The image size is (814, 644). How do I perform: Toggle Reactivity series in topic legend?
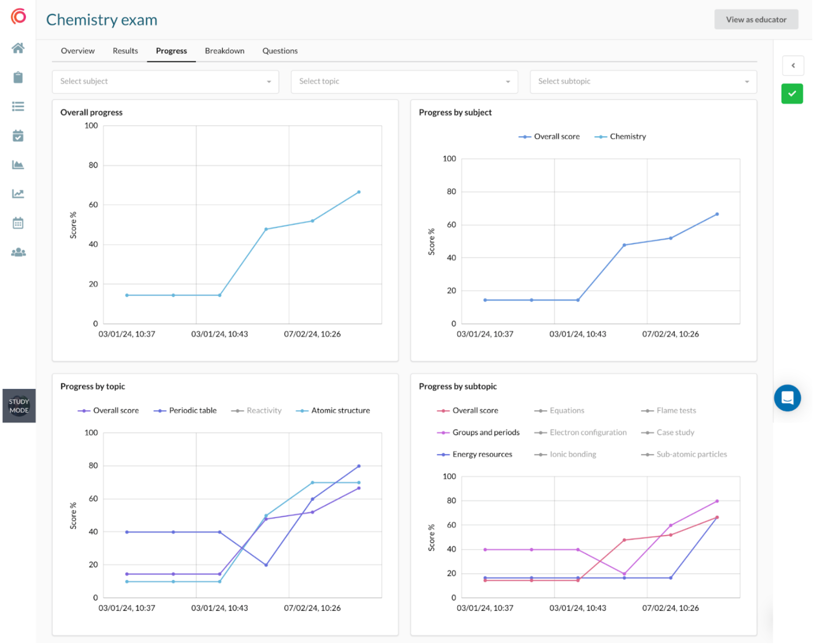click(x=263, y=411)
